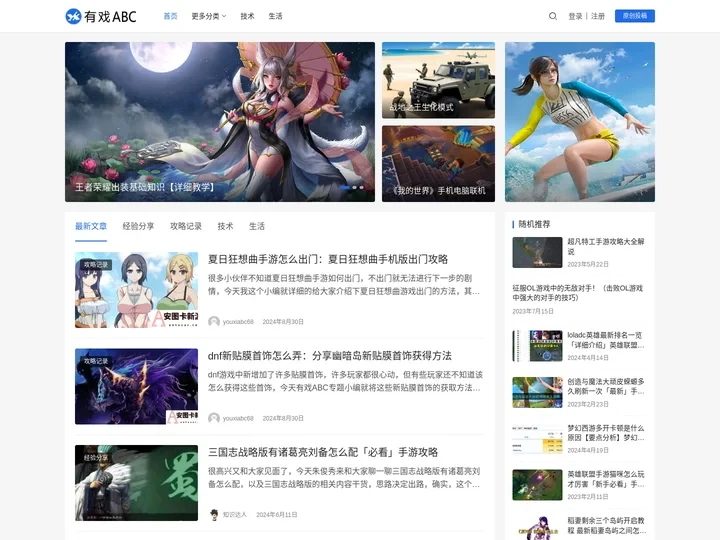This screenshot has height=540, width=720.
Task: Open sidebar item lolado英雄最新排名一览
Action: point(606,340)
